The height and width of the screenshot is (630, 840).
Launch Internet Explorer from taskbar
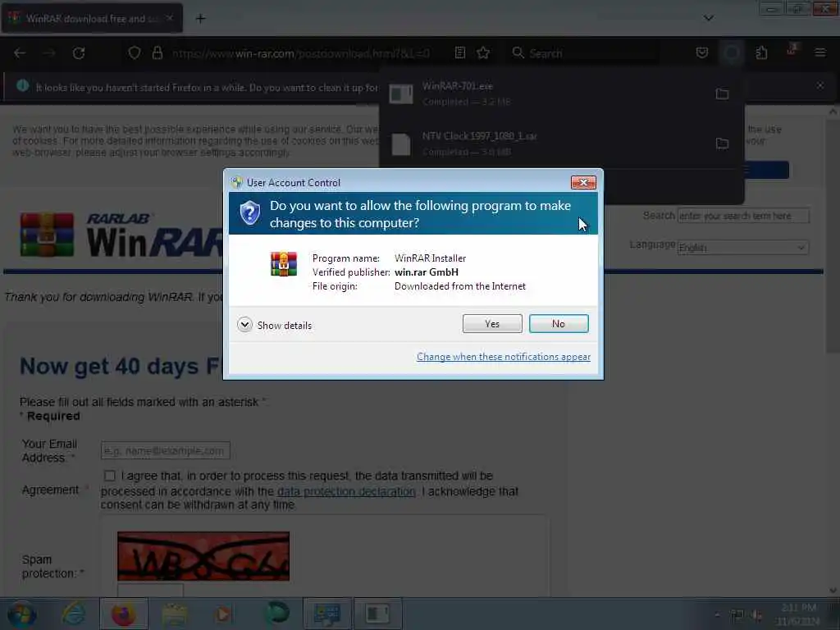tap(73, 614)
